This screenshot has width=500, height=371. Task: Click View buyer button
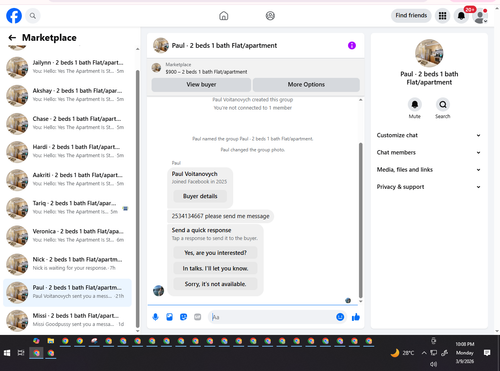201,85
